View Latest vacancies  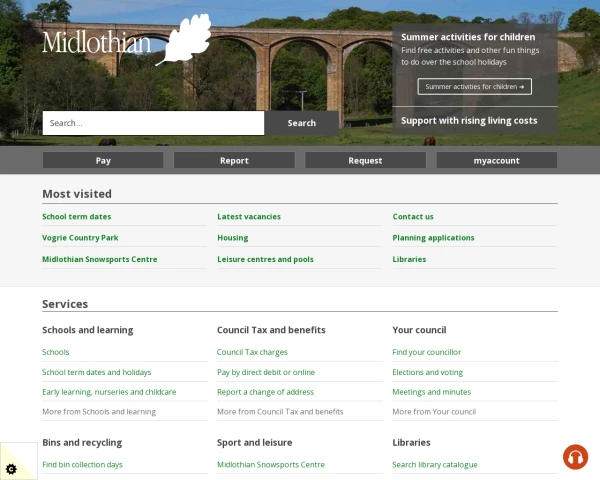click(x=249, y=217)
